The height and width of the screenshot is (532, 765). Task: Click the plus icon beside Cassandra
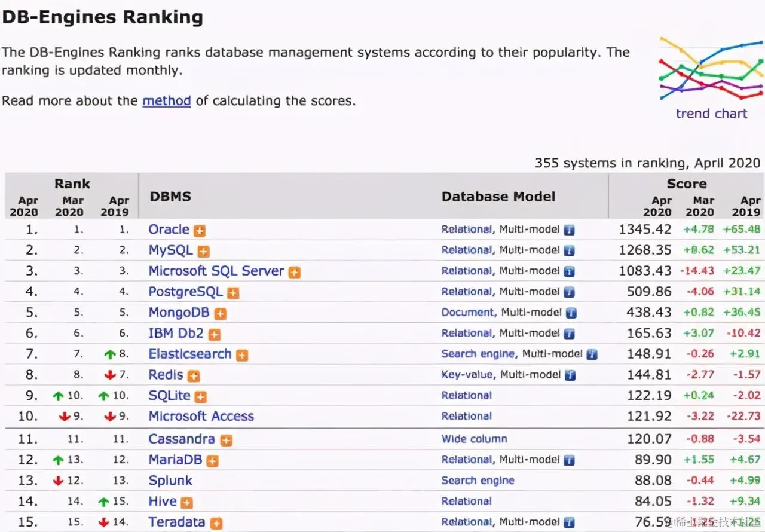pyautogui.click(x=226, y=441)
